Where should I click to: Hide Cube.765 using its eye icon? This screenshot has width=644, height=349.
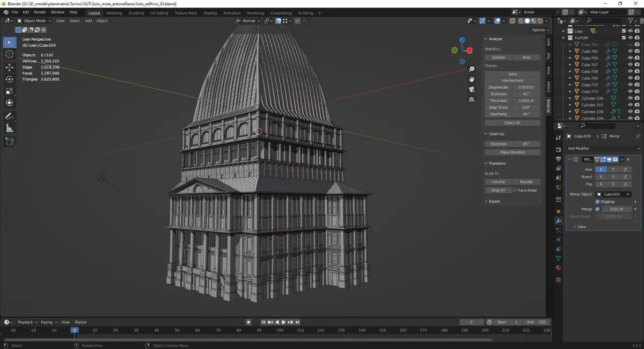click(x=631, y=51)
